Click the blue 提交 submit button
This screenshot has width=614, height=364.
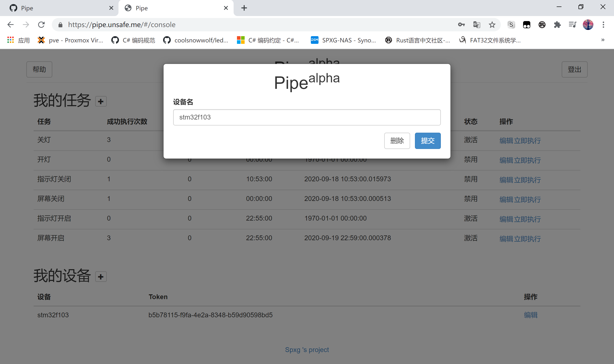[427, 141]
